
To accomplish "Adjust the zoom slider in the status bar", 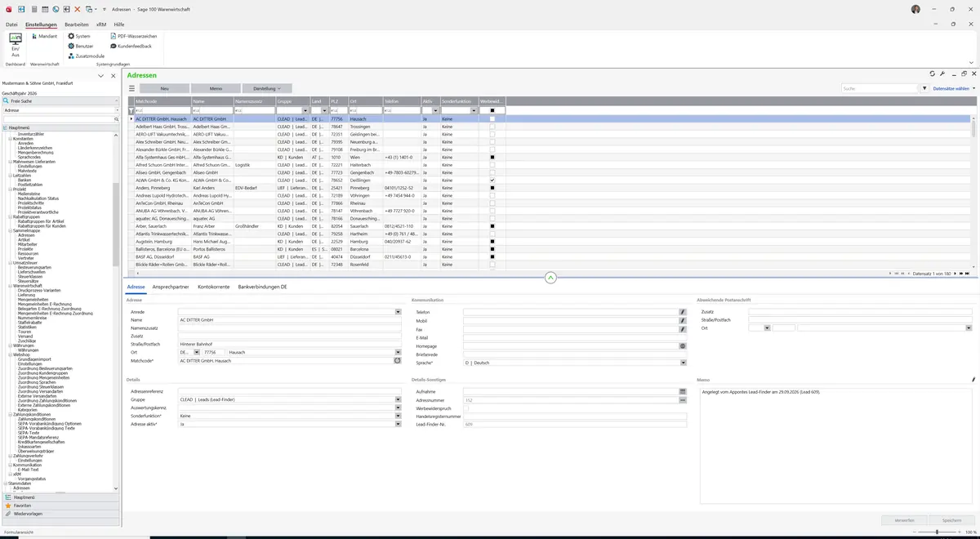I will click(936, 532).
